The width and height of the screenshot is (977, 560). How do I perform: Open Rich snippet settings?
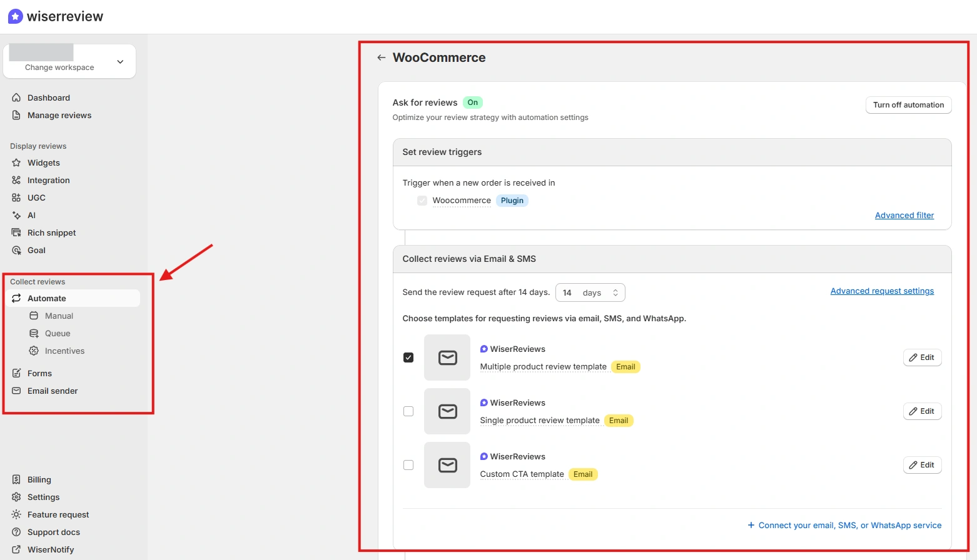coord(51,232)
